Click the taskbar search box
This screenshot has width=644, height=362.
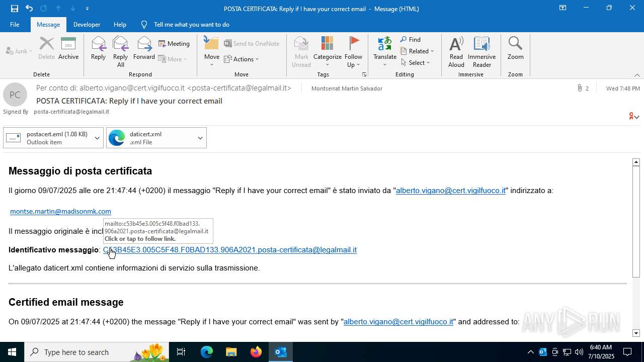(97, 352)
